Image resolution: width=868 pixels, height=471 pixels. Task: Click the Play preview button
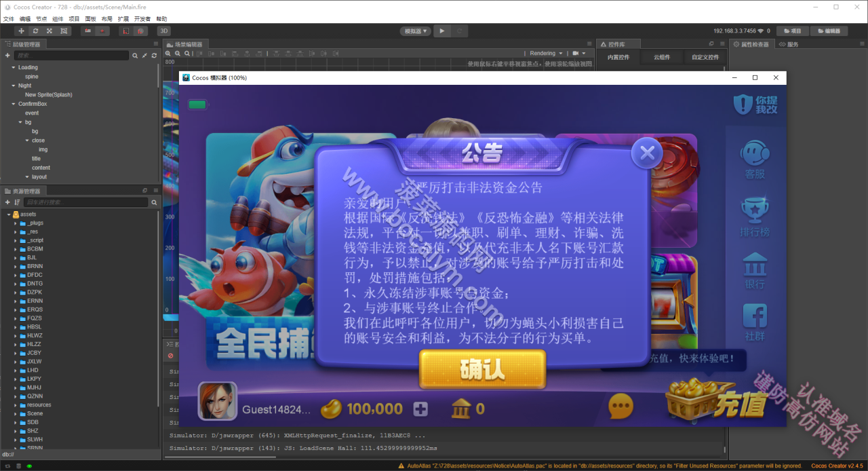click(x=442, y=31)
